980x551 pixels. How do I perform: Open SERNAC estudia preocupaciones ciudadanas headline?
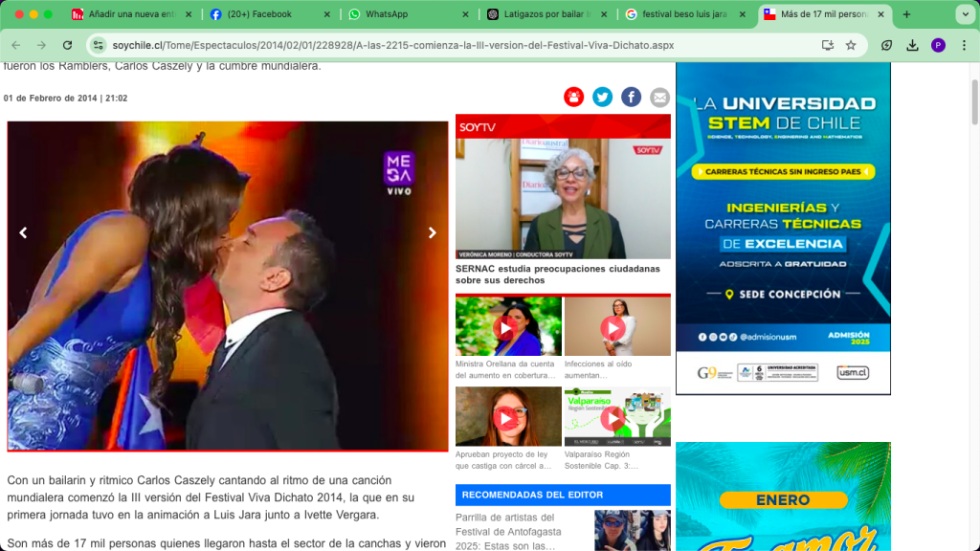point(558,275)
